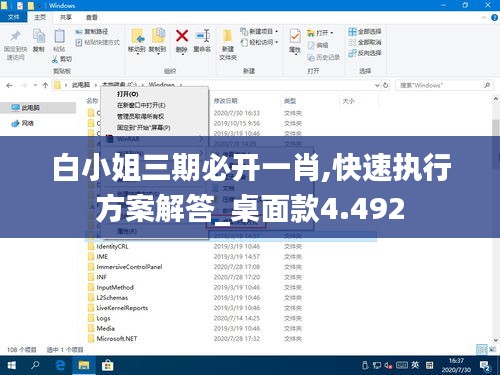Select the IdentityCRL folder
The height and width of the screenshot is (375, 500).
112,246
